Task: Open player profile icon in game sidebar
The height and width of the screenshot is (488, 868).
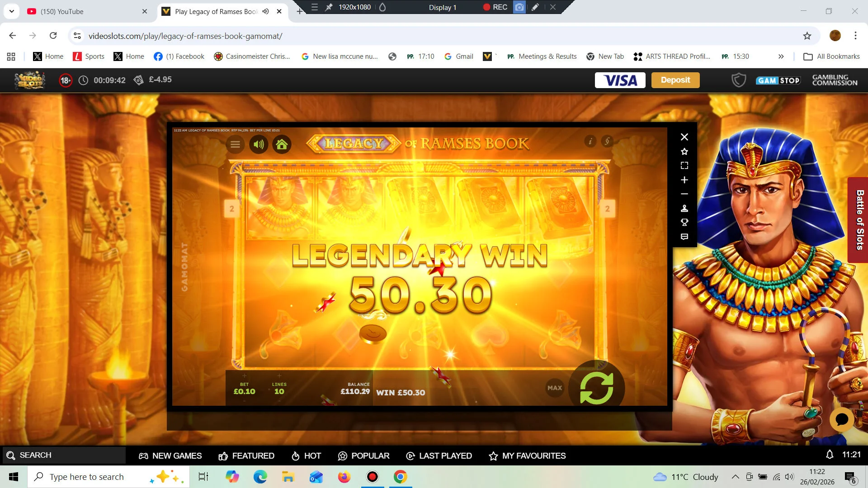Action: click(684, 208)
